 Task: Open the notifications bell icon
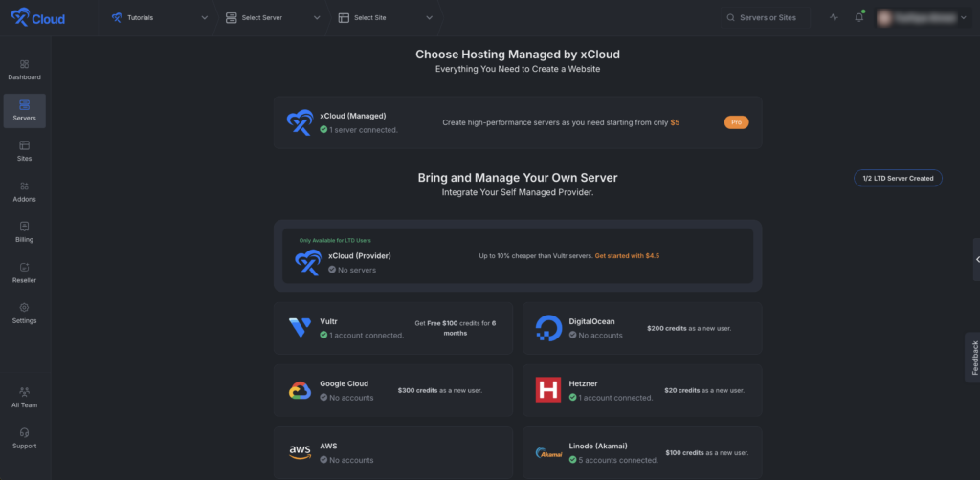point(859,17)
